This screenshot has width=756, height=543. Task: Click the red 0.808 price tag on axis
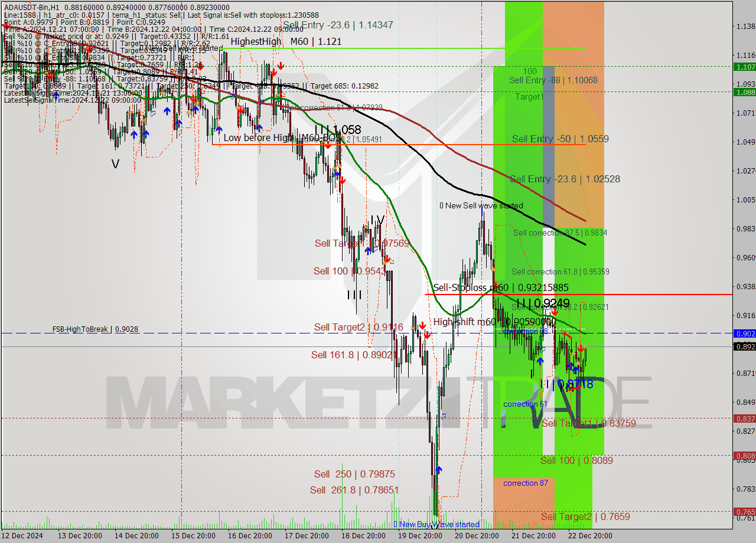pos(744,456)
